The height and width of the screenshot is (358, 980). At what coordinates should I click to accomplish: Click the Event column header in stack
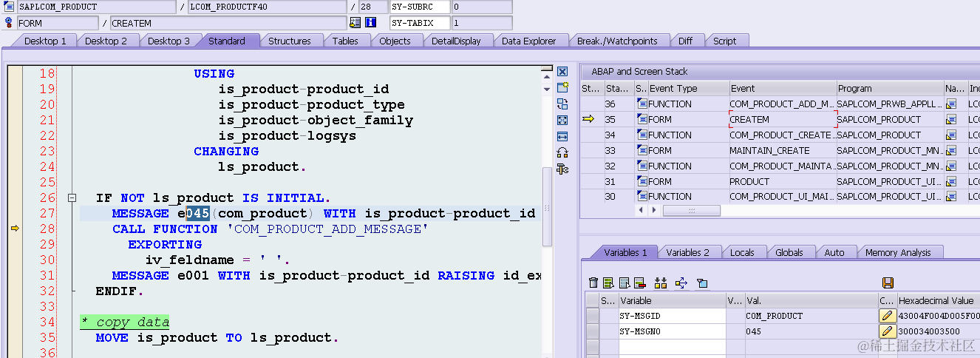782,88
